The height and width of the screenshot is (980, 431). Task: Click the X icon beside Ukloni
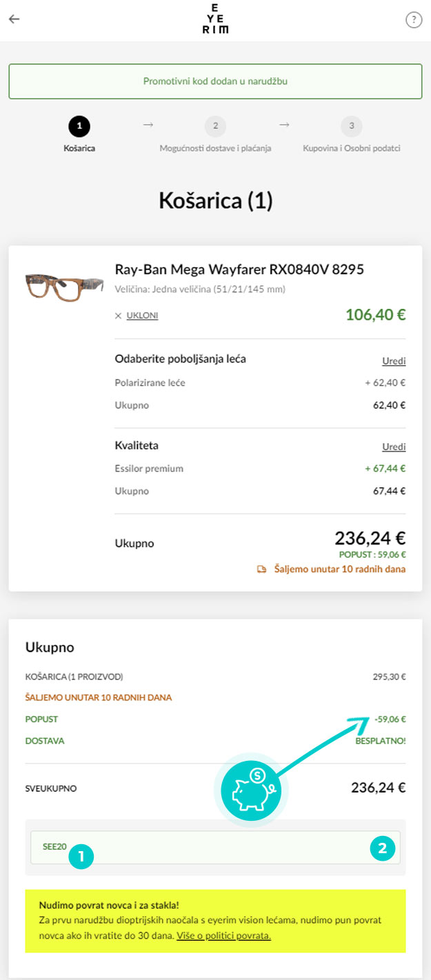coord(118,316)
